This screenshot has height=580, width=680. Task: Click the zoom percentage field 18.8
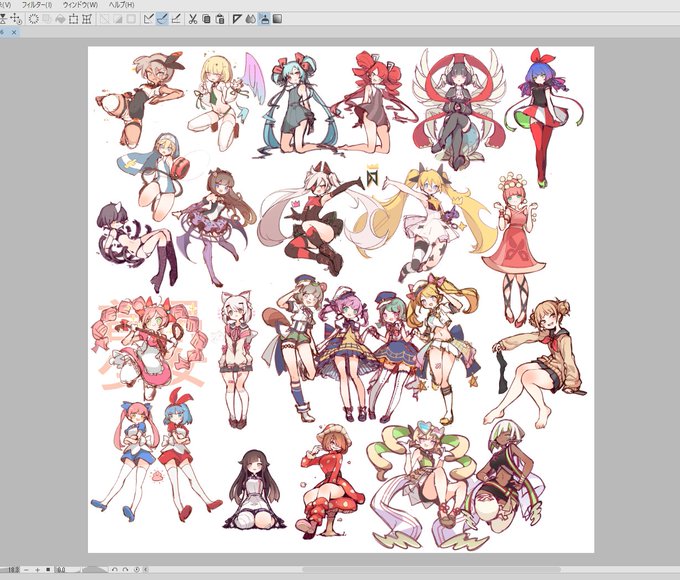coord(11,570)
